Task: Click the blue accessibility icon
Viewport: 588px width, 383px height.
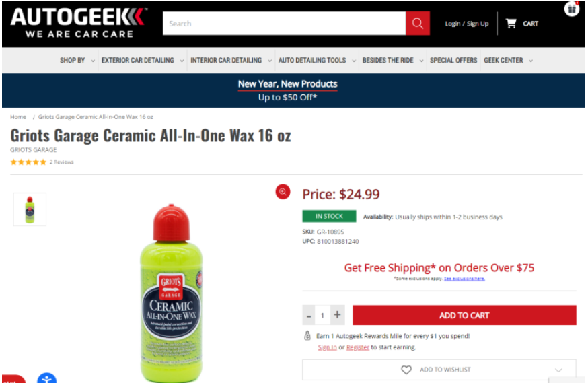Action: click(x=46, y=378)
